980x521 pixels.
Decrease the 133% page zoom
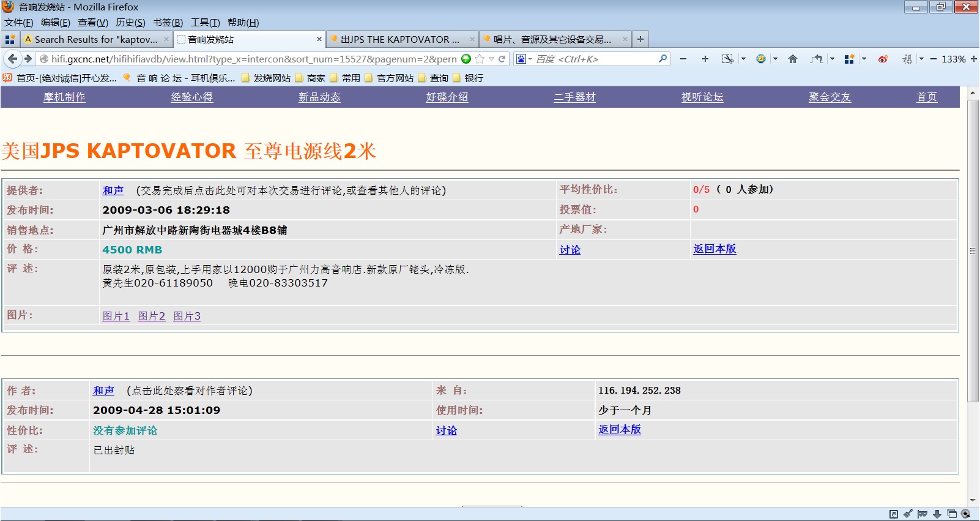[934, 59]
